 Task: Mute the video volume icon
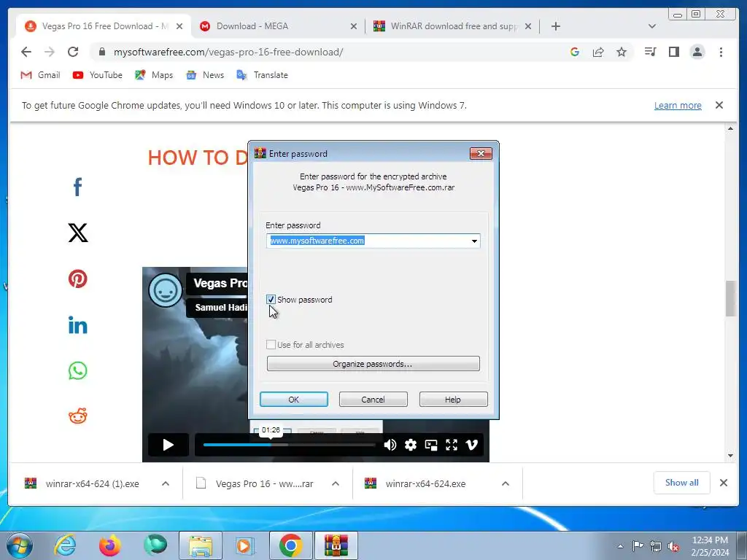click(x=390, y=445)
